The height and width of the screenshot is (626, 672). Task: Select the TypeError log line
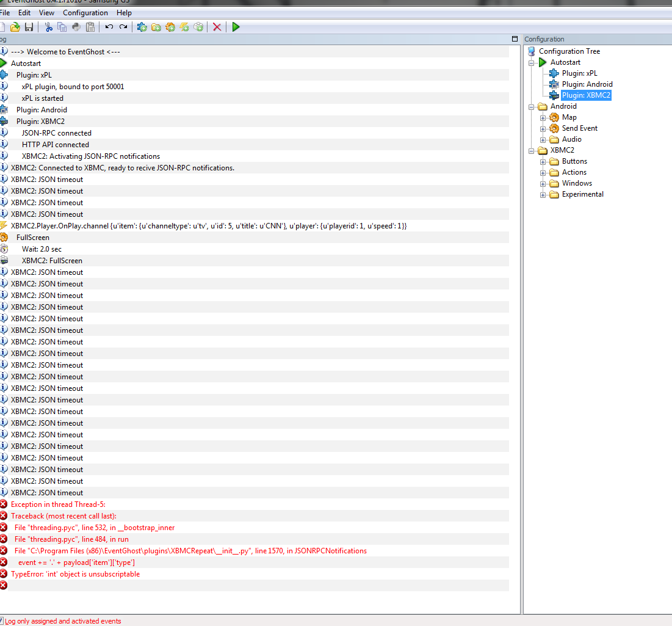[76, 573]
